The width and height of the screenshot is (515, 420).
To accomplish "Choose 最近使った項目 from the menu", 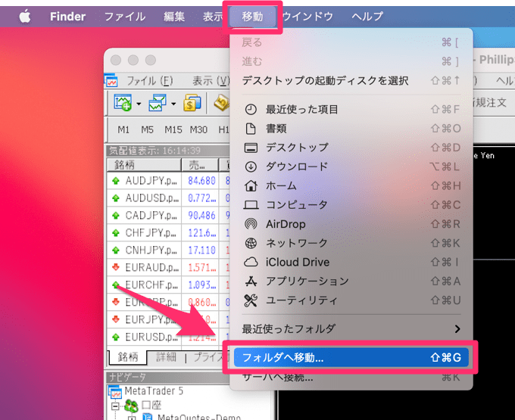I will click(351, 109).
